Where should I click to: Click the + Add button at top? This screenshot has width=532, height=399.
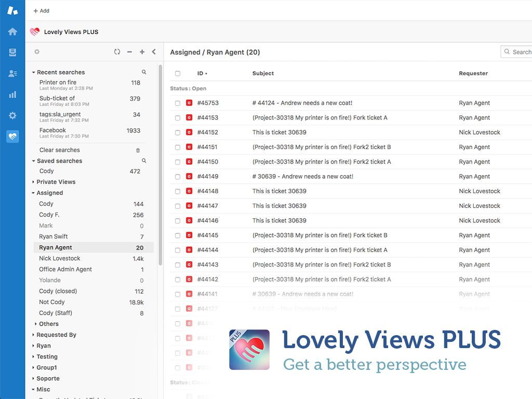[x=42, y=11]
